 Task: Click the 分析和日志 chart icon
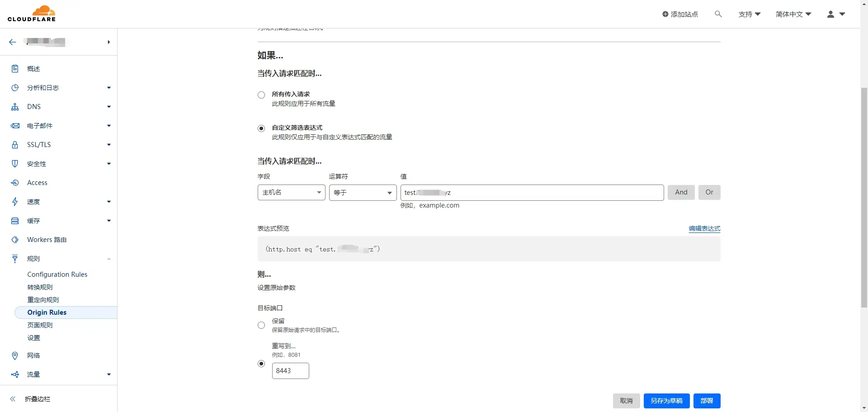pos(15,88)
